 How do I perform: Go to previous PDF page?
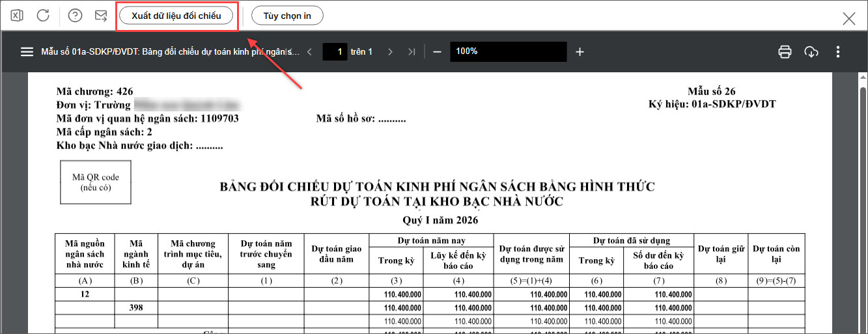tap(309, 52)
